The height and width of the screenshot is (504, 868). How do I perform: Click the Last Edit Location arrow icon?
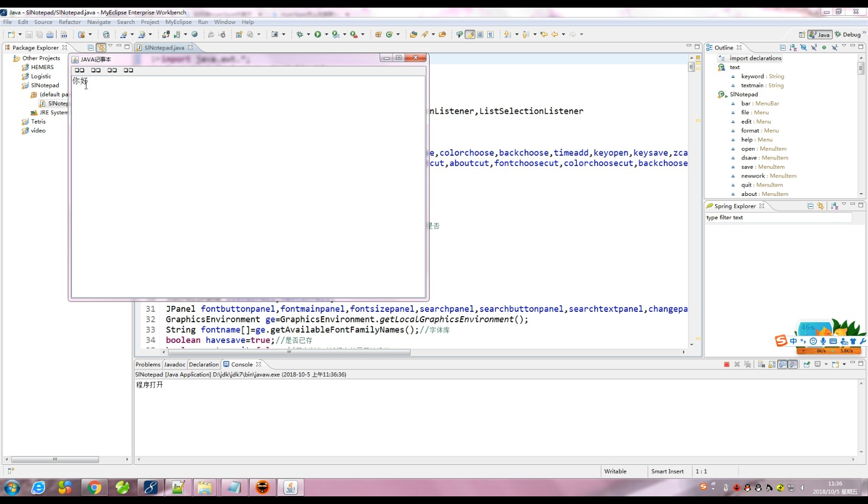pos(544,34)
